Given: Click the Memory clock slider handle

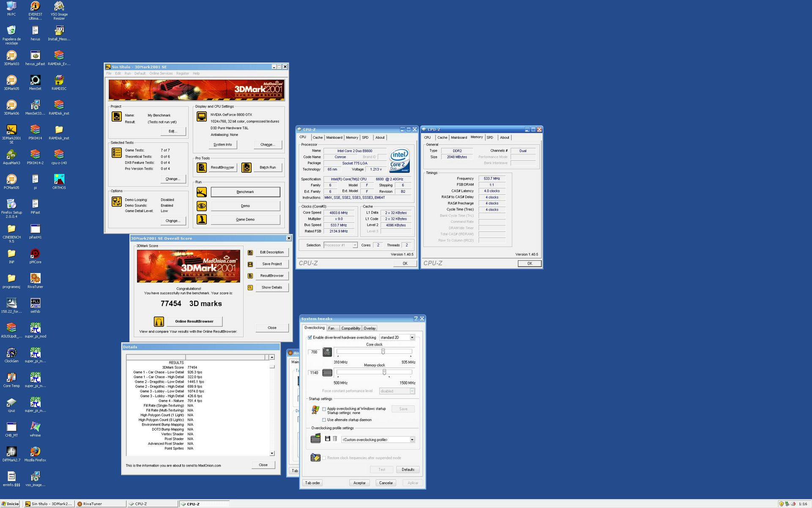Looking at the screenshot, I should click(x=384, y=373).
